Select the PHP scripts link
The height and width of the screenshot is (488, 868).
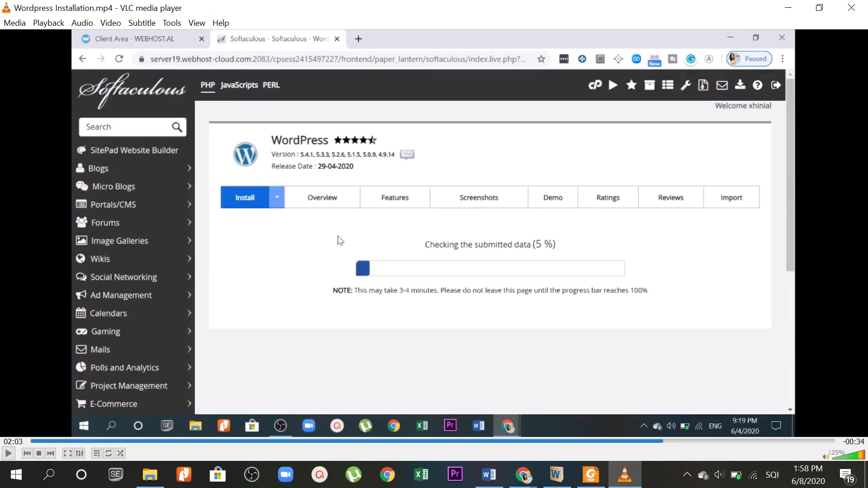point(208,85)
